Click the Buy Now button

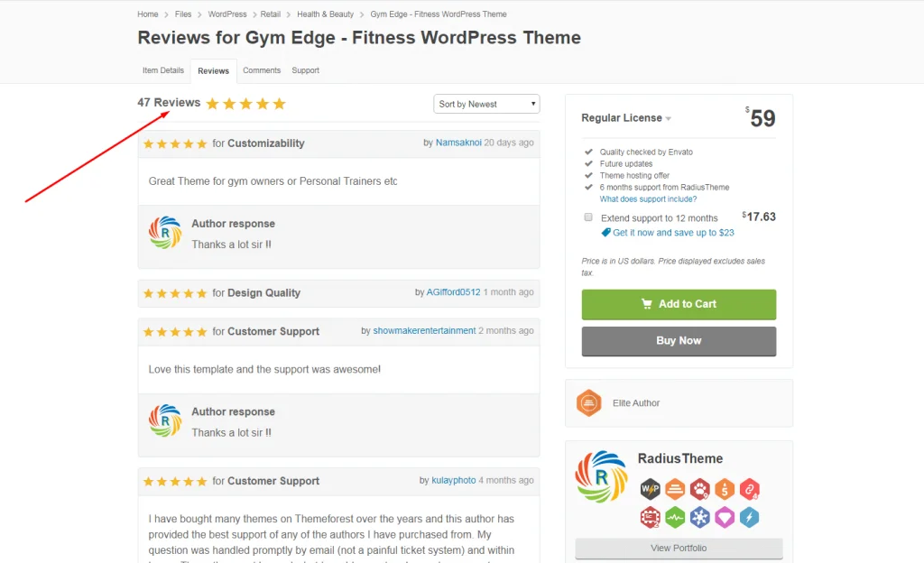(x=679, y=341)
